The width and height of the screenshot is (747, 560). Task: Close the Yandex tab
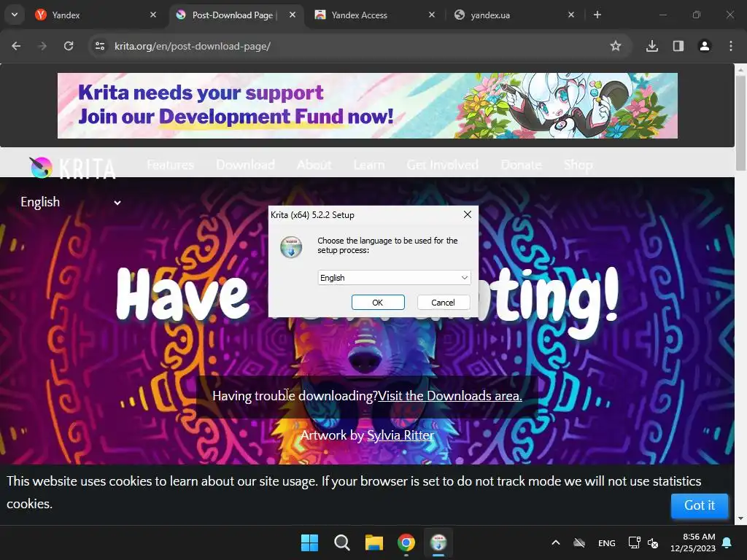tap(153, 15)
